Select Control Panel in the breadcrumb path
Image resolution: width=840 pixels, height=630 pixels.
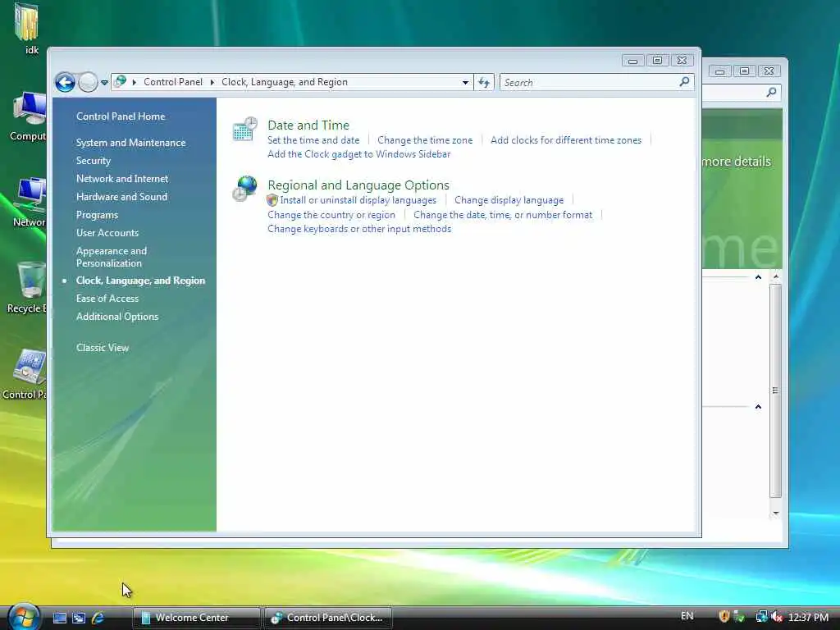173,82
